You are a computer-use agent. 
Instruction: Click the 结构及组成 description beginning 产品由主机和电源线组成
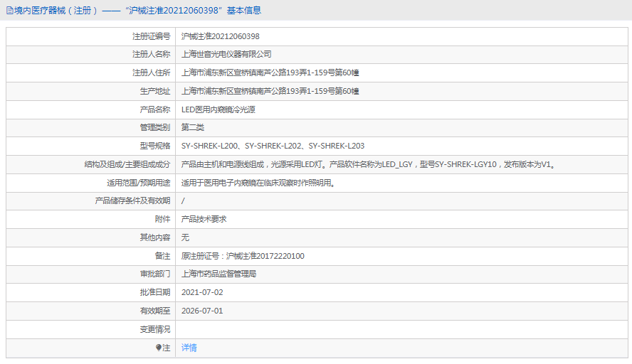click(369, 164)
